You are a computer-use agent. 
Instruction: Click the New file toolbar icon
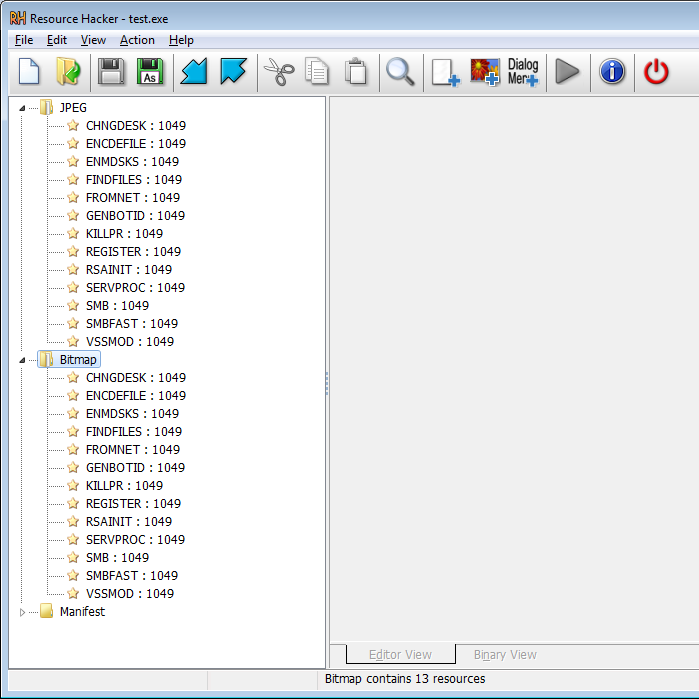click(x=30, y=72)
